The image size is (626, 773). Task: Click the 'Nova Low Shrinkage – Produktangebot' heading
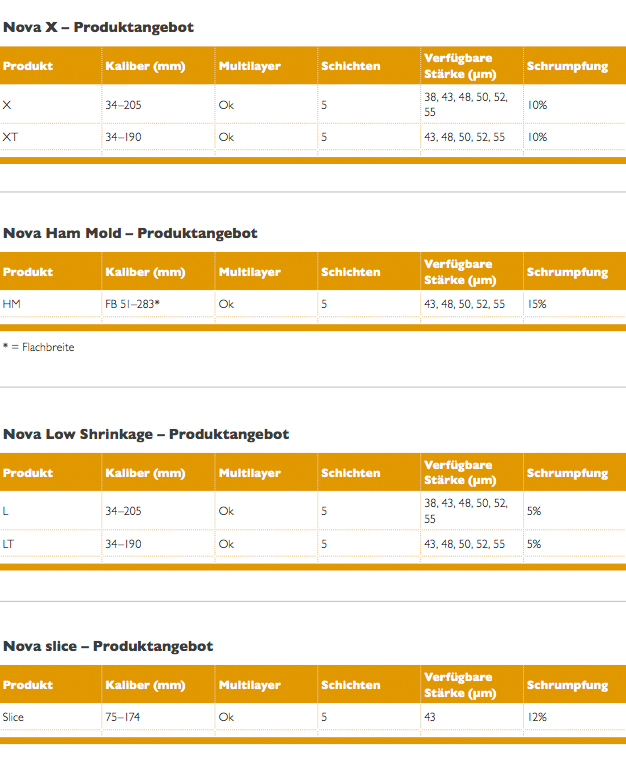coord(146,434)
